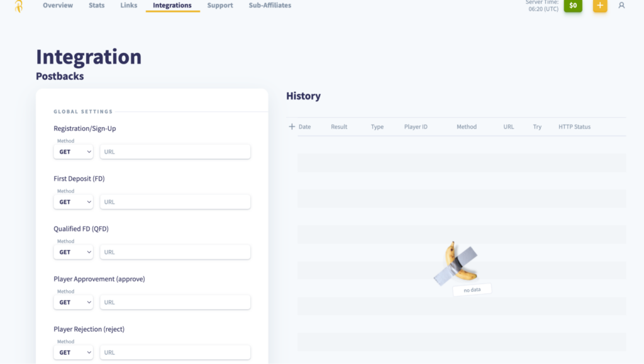Sort history by HTTP Status column
This screenshot has height=364, width=644.
pos(574,127)
